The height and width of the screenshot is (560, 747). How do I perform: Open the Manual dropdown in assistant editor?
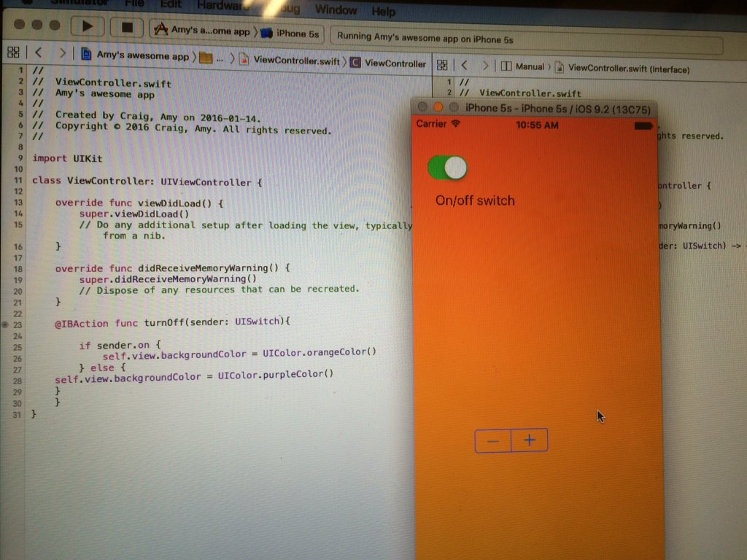click(x=529, y=65)
